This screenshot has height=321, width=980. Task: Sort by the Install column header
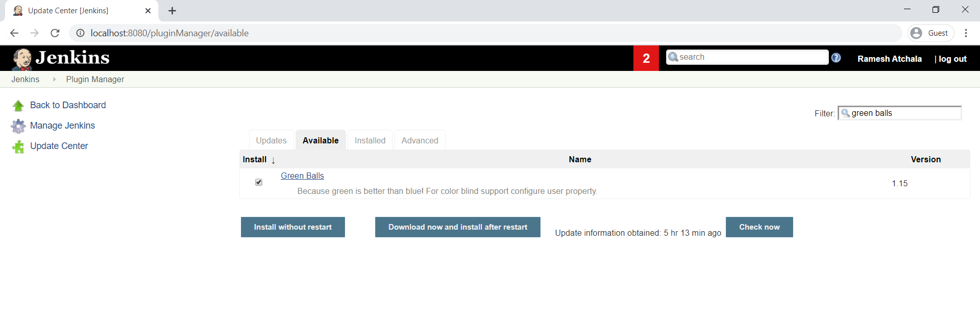click(259, 160)
